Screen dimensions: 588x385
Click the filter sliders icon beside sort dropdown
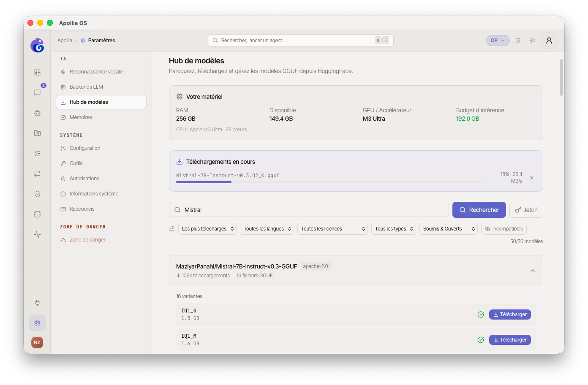click(172, 229)
